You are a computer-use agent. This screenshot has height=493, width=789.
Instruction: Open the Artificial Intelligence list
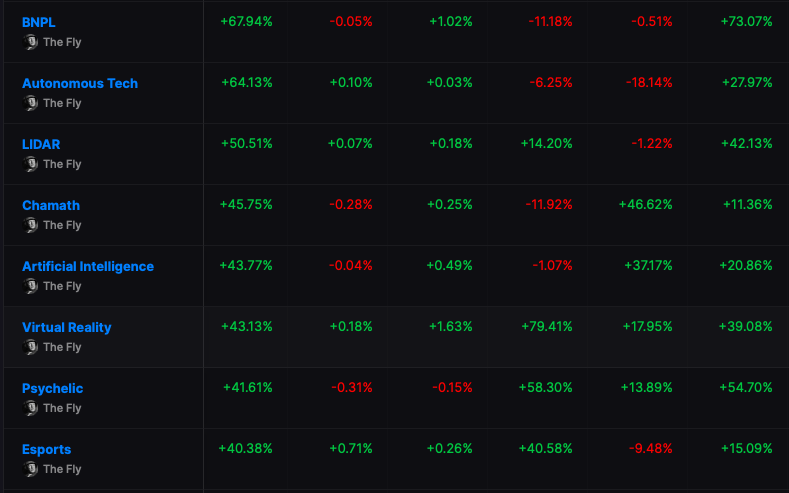88,267
